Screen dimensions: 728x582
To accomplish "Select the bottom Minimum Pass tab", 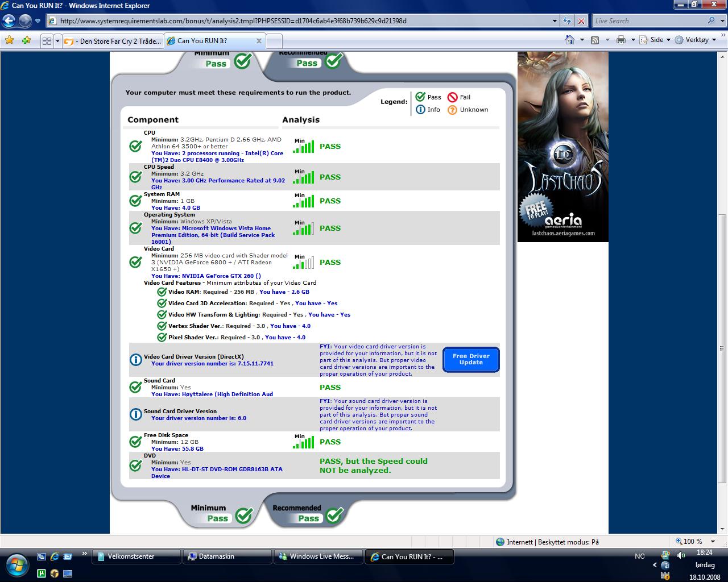I will coord(222,513).
